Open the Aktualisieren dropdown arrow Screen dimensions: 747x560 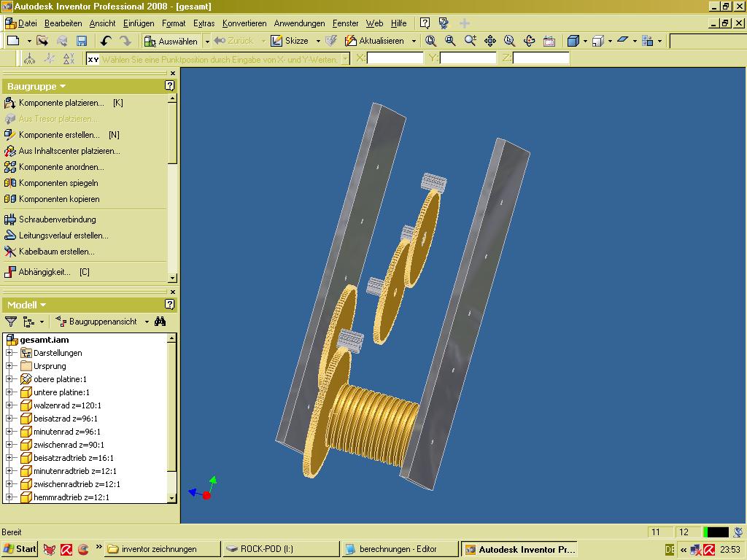[x=414, y=42]
